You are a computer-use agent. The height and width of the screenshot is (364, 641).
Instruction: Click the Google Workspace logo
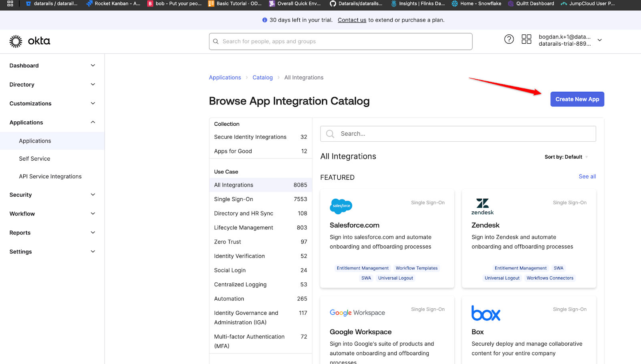(x=357, y=313)
